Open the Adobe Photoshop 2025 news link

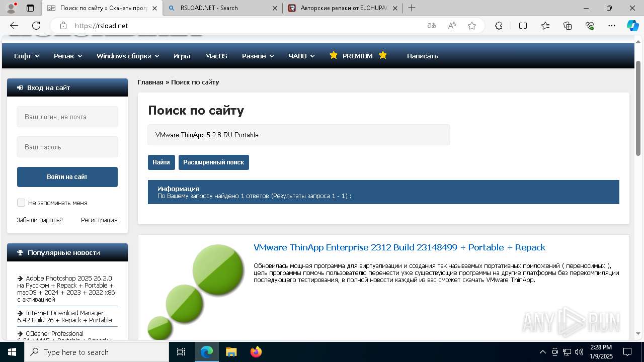(x=66, y=289)
